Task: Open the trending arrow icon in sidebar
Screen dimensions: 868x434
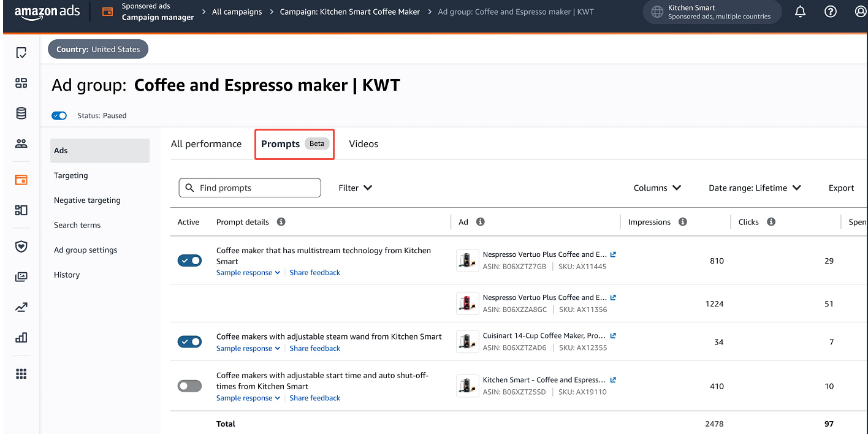Action: [21, 307]
